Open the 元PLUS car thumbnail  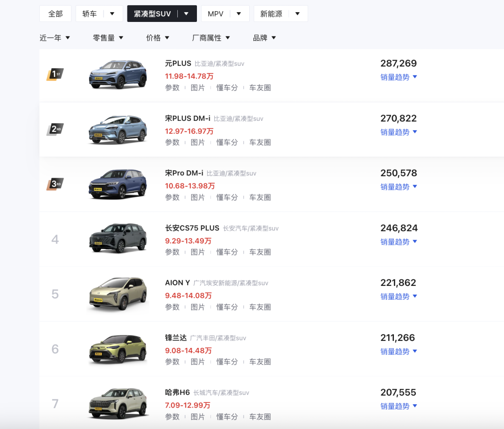(118, 75)
